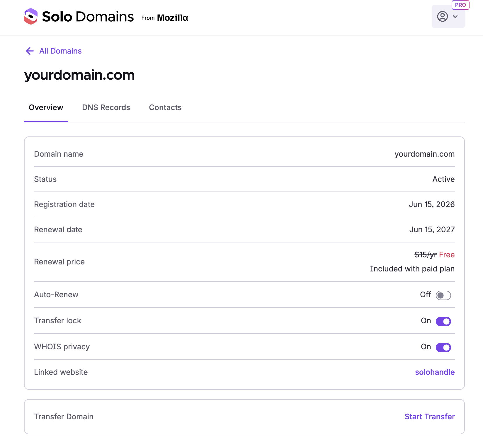Click the WHOIS privacy row label
This screenshot has width=483, height=448.
tap(62, 347)
